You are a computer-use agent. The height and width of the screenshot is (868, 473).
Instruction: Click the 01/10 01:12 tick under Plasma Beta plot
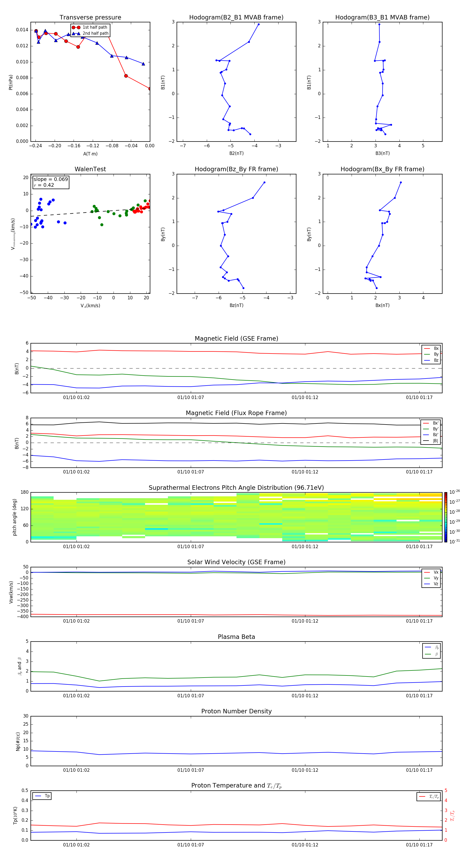point(305,696)
